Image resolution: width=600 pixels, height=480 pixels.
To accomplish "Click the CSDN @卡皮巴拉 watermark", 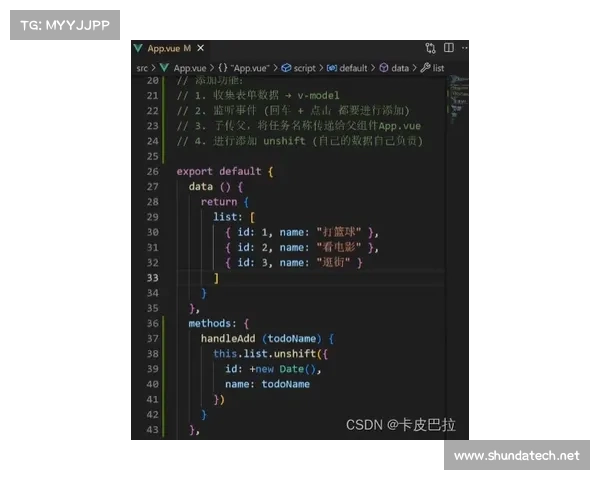I will (400, 424).
